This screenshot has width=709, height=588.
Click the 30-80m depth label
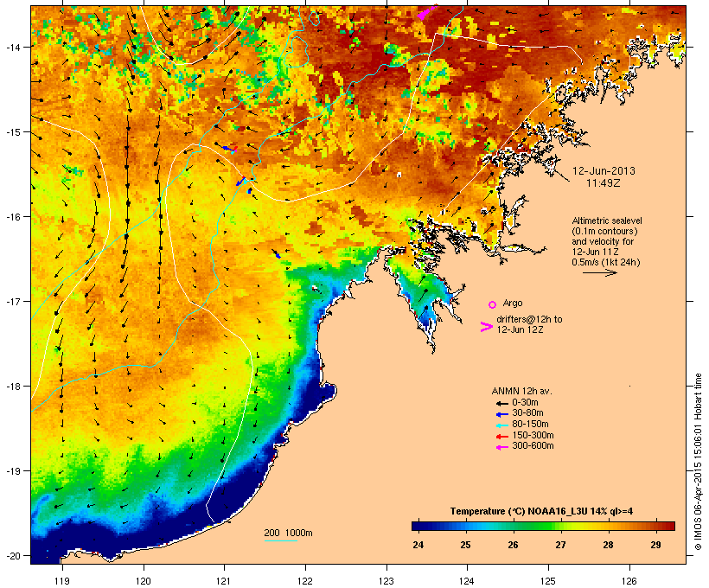pyautogui.click(x=527, y=413)
